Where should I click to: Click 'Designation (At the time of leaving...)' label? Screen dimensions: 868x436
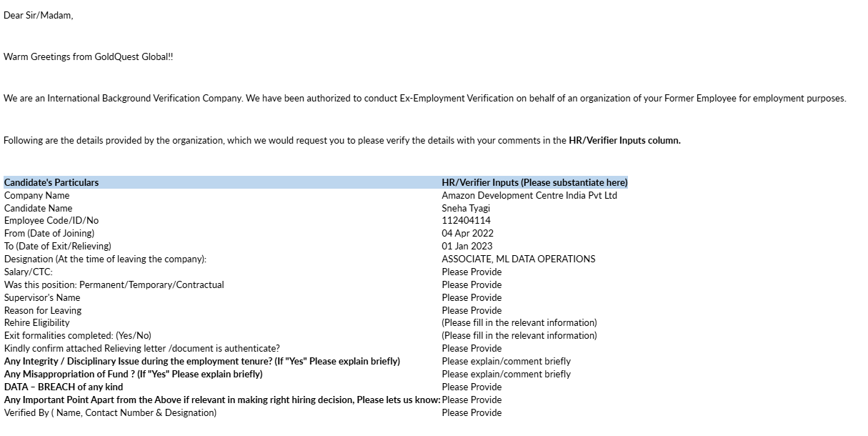click(105, 259)
